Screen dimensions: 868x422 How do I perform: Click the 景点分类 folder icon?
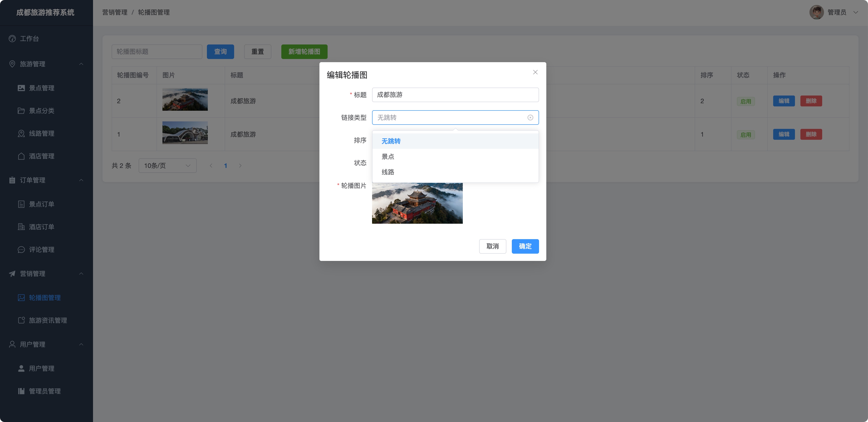(x=21, y=110)
